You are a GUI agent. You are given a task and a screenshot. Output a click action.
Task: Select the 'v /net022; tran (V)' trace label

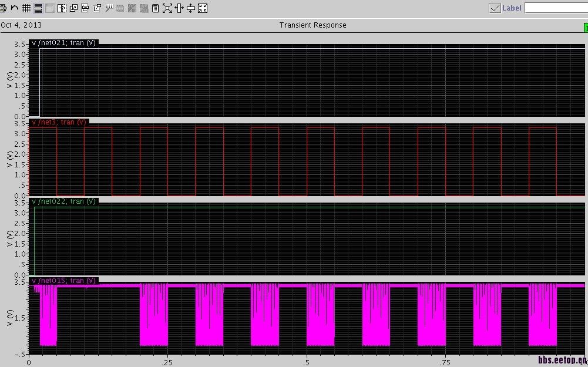[64, 201]
